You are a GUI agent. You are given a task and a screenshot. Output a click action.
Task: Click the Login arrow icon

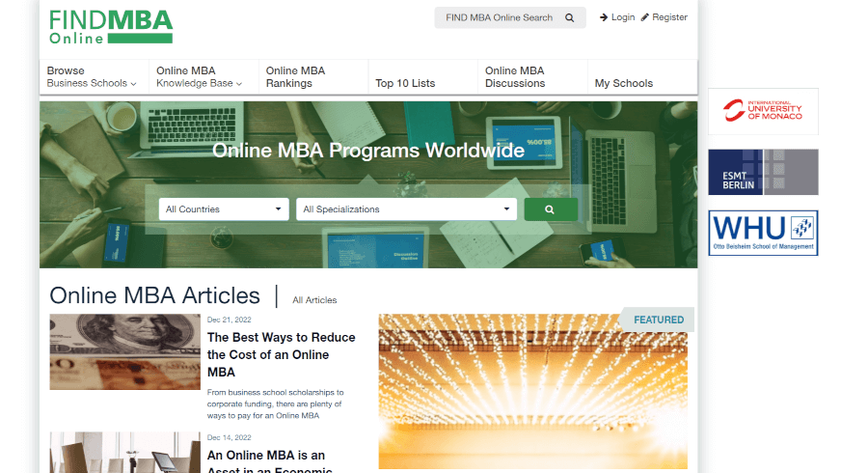point(604,17)
